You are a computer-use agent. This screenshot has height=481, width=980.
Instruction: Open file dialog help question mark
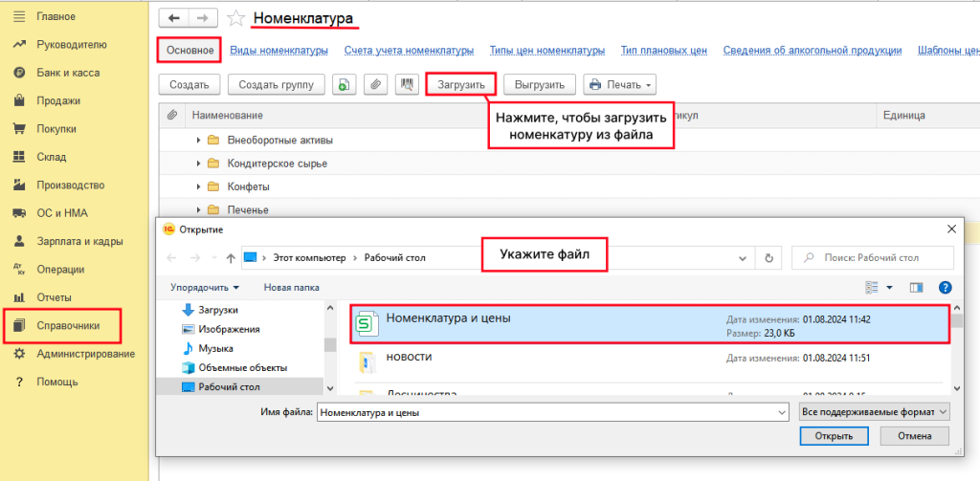pos(945,287)
